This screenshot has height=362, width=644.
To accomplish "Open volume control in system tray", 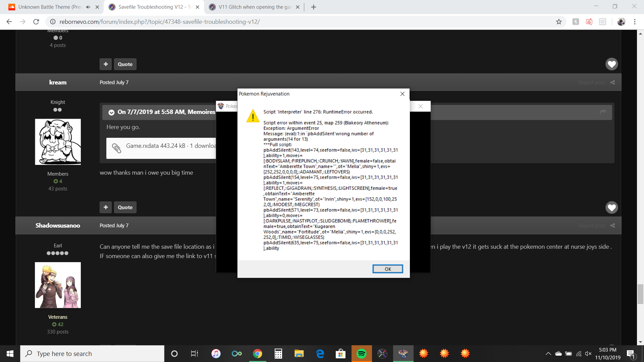I will (x=589, y=354).
